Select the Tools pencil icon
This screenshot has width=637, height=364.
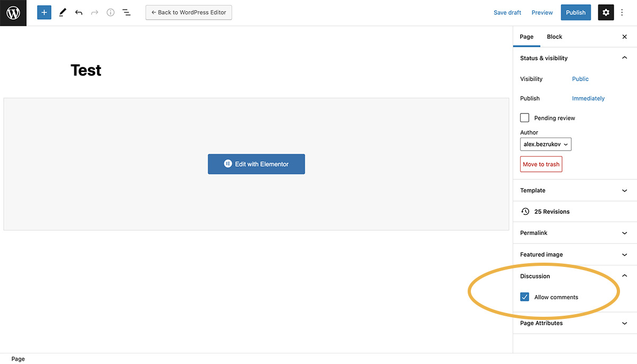[x=62, y=12]
